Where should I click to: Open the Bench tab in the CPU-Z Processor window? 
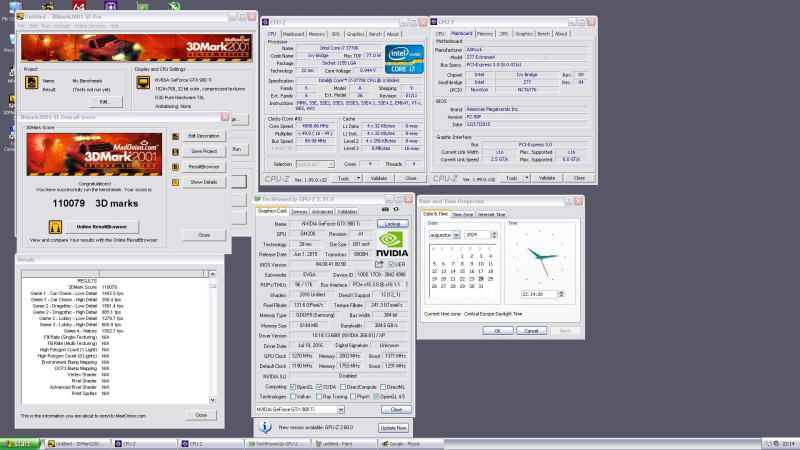click(x=375, y=34)
